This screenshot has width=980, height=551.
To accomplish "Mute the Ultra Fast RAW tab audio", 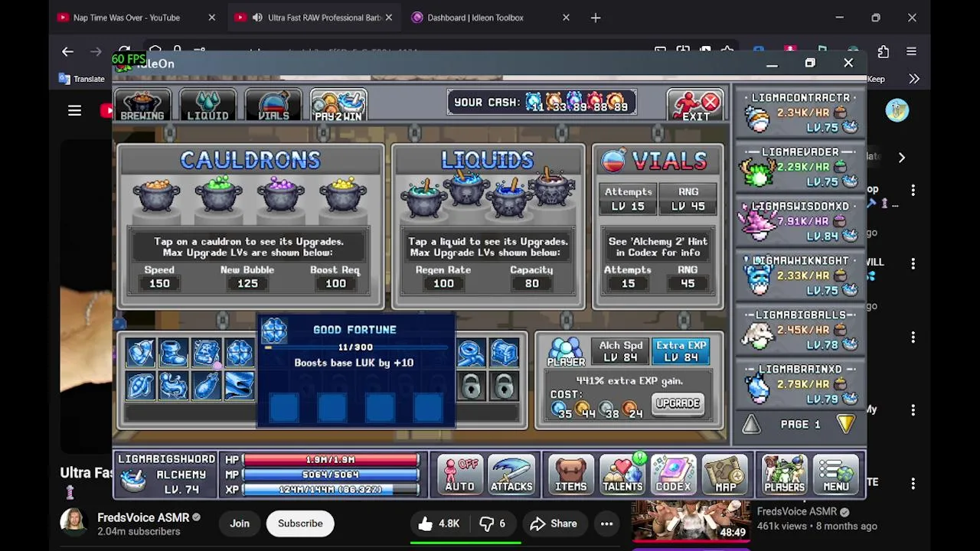I will 257,18.
